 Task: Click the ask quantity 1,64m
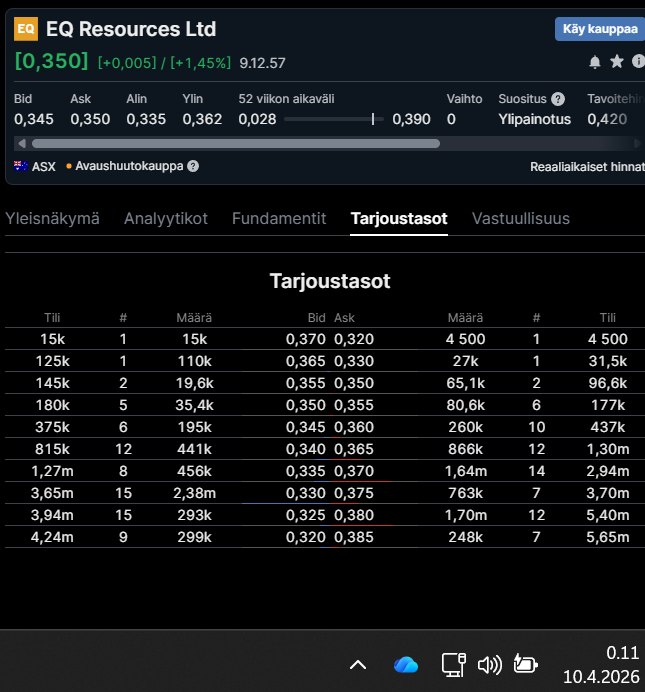click(x=465, y=471)
